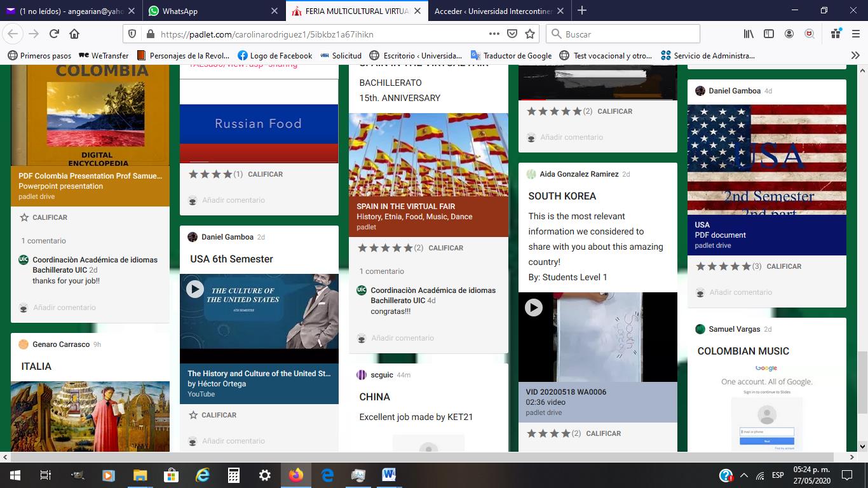Save to Pocket icon in address bar
The height and width of the screenshot is (488, 868).
(512, 34)
